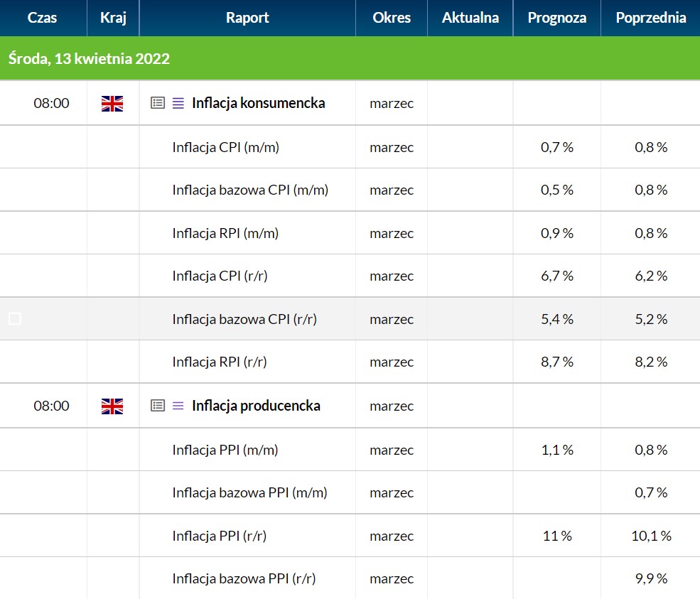The height and width of the screenshot is (599, 700).
Task: Click the UK flag beside Inflacja konsumencka
Action: [112, 104]
